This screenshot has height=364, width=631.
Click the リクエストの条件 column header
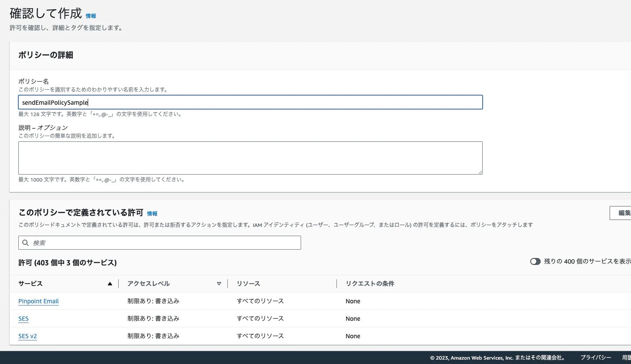coord(370,284)
